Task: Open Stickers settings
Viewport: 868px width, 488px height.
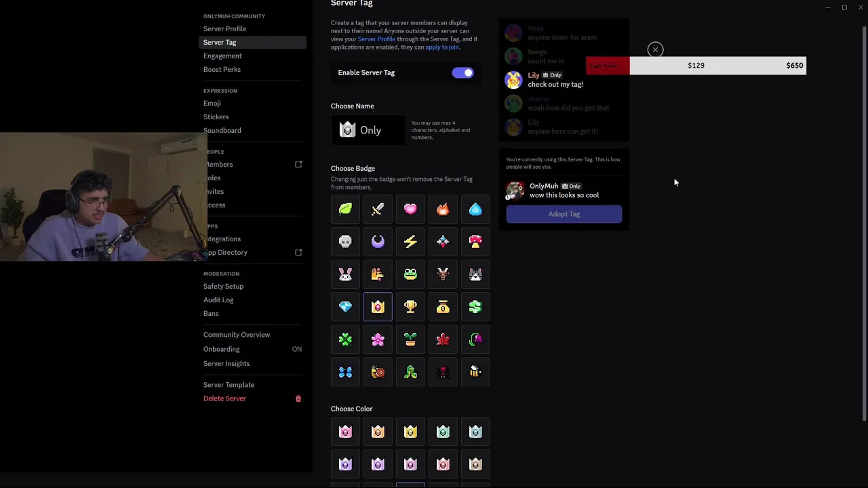Action: click(253, 117)
